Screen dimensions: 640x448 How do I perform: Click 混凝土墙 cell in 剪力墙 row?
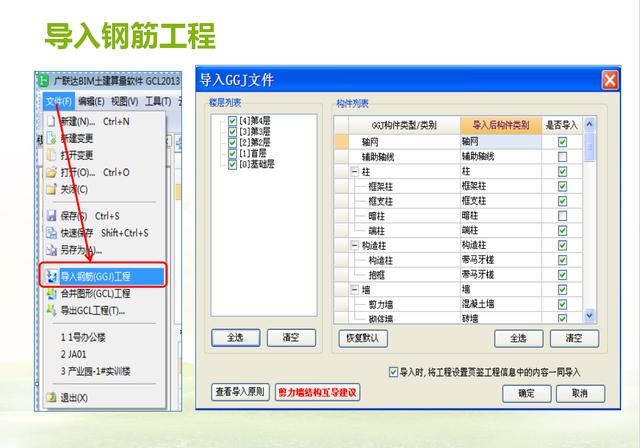point(501,304)
